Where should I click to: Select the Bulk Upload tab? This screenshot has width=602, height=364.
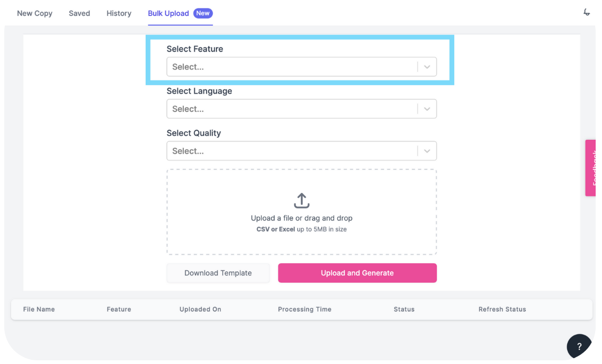click(168, 13)
